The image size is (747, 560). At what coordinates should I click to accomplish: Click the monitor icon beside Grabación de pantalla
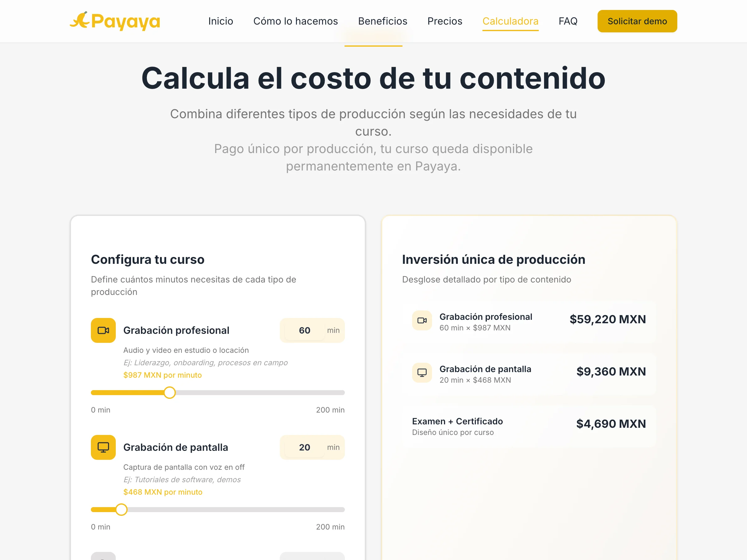103,447
